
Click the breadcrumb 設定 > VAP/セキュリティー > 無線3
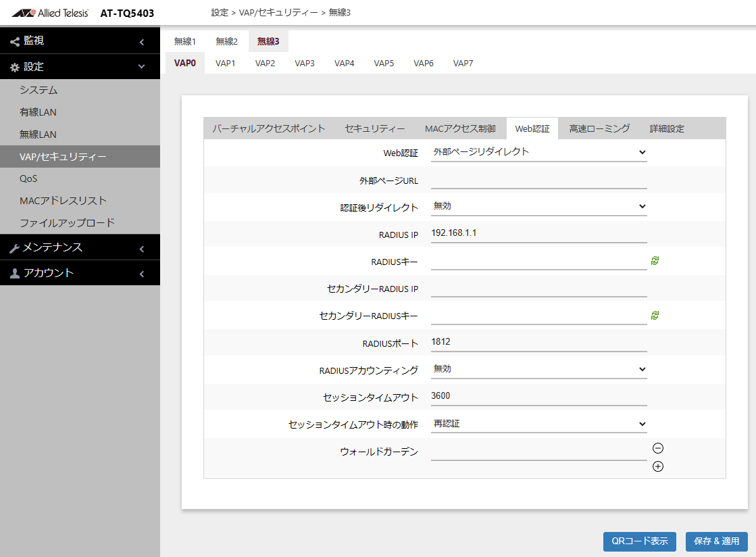pos(280,13)
